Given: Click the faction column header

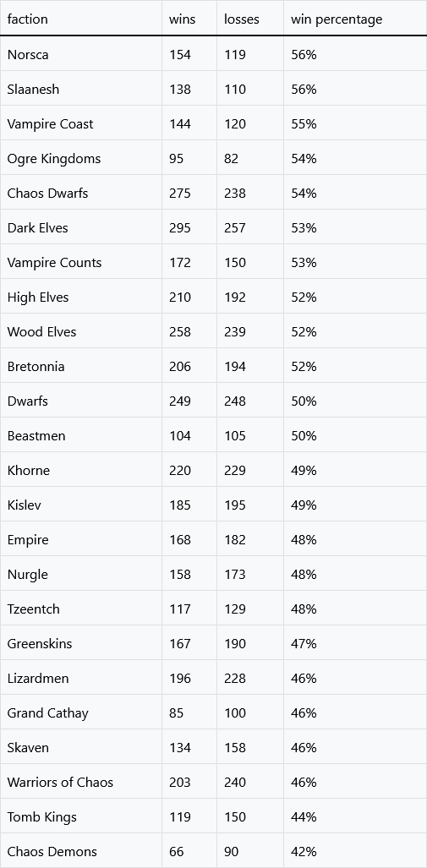Looking at the screenshot, I should click(81, 19).
